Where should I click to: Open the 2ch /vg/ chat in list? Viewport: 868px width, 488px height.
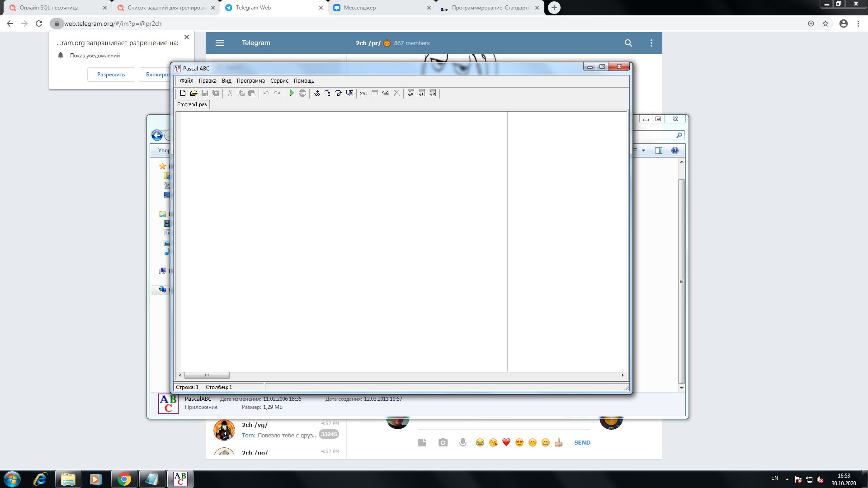276,430
